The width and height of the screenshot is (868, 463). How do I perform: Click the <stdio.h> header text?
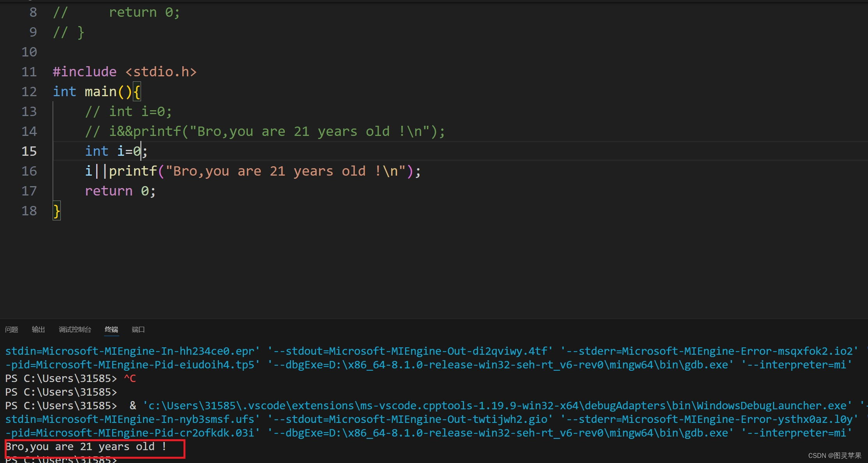(161, 72)
